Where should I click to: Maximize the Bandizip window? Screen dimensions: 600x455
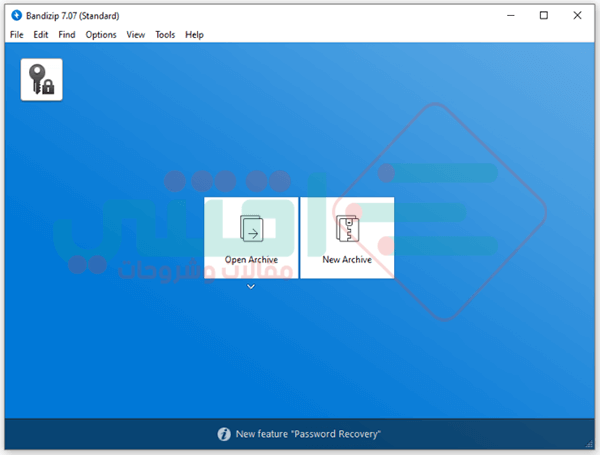click(x=544, y=15)
